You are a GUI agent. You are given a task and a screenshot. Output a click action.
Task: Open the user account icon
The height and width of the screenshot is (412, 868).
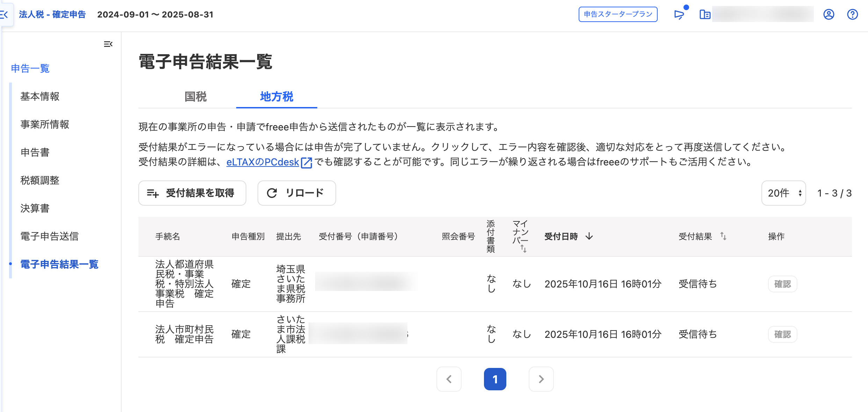coord(829,14)
